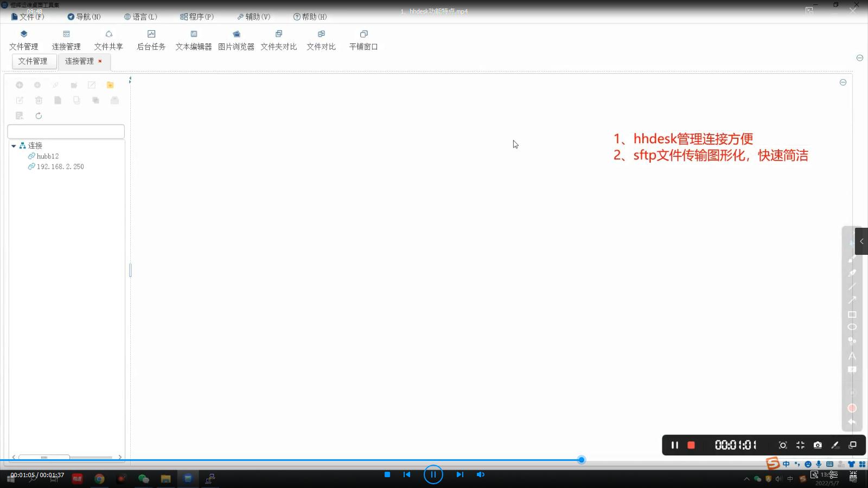The height and width of the screenshot is (488, 868).
Task: Stop the video with the square button
Action: click(x=387, y=474)
